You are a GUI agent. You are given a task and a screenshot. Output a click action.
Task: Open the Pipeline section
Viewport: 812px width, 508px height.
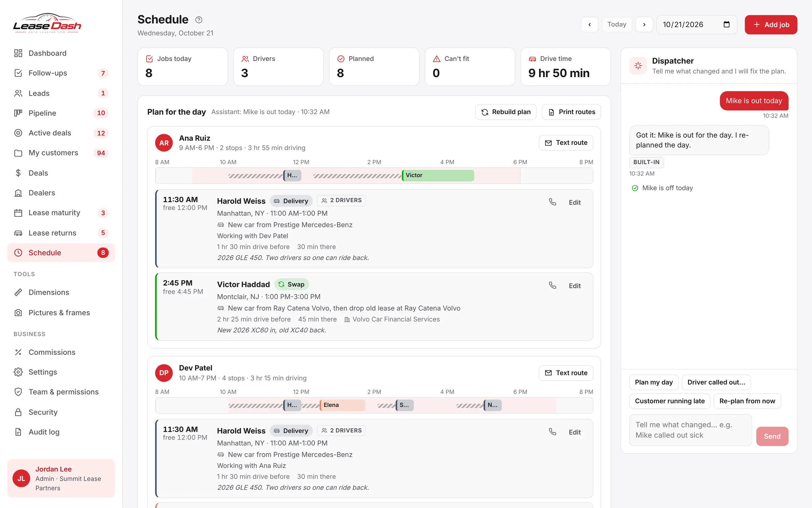click(x=61, y=113)
